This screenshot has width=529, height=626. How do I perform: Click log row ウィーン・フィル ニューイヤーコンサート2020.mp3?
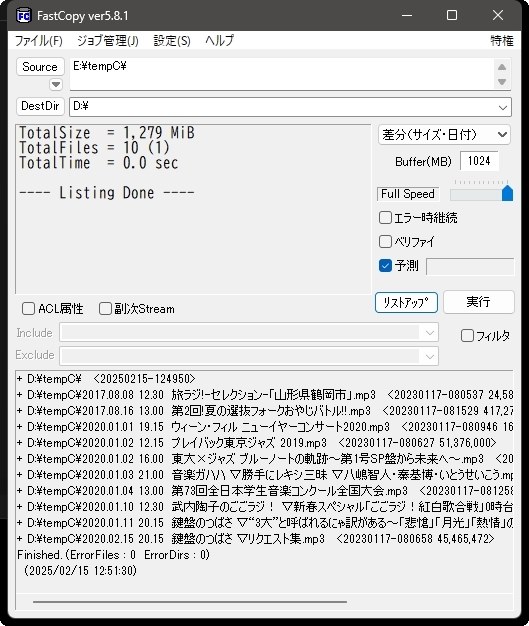click(265, 427)
